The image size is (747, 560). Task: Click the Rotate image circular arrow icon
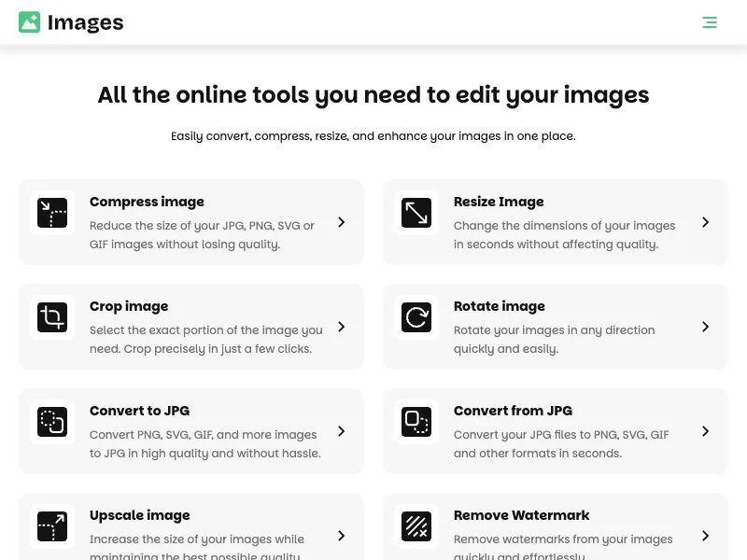coord(416,317)
